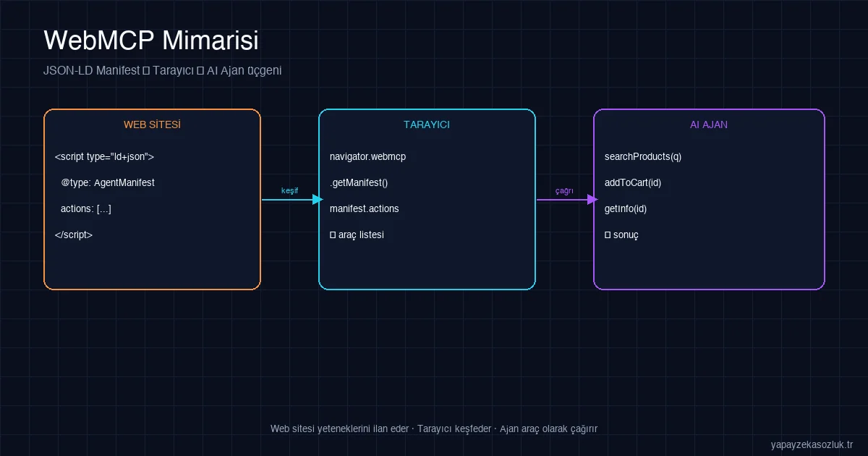Click the JSON-LD Manifest subtitle line
This screenshot has height=456, width=868.
[163, 70]
